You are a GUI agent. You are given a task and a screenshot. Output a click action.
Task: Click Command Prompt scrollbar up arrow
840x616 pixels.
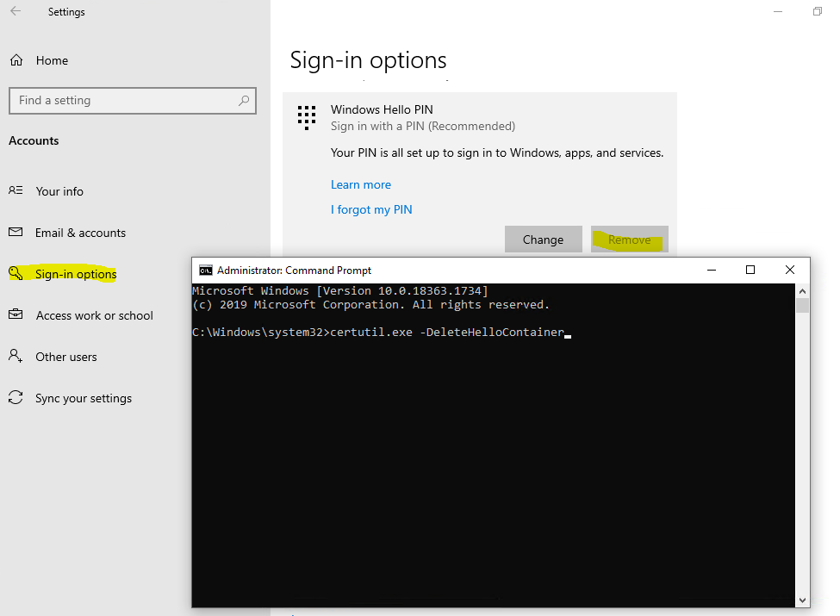(802, 291)
